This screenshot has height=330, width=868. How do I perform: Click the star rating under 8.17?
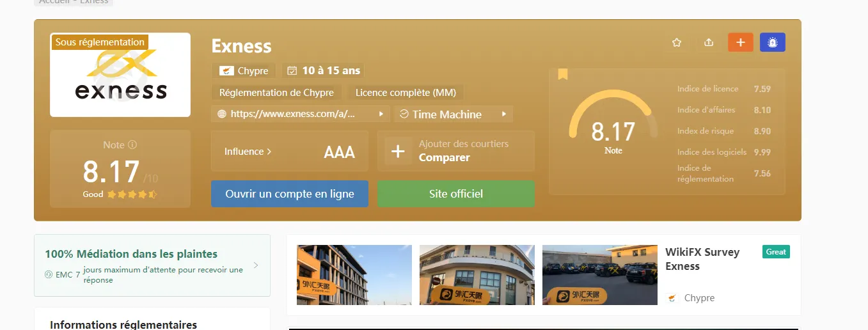[x=132, y=194]
